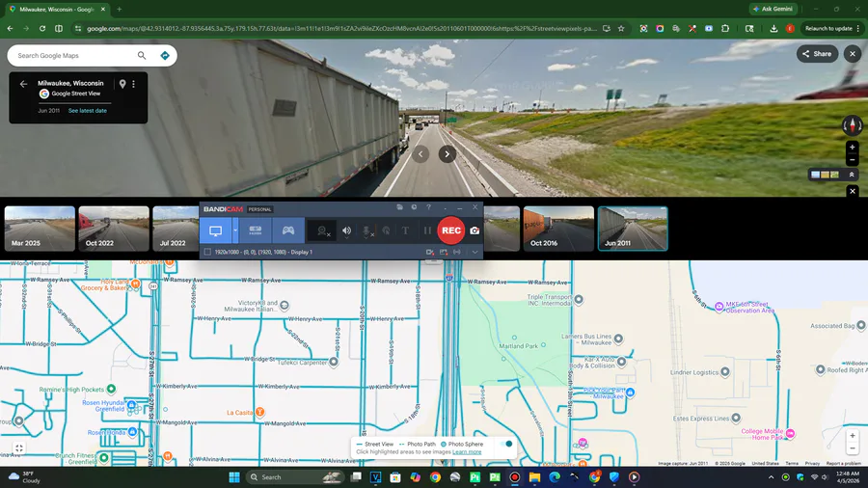Select the Mar 2025 thumbnail
Screen dimensions: 868x488
click(x=40, y=229)
